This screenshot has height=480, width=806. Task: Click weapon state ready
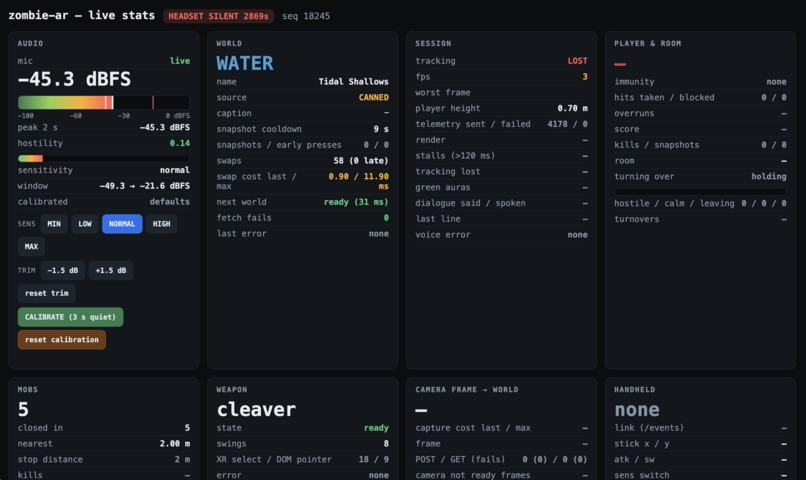[376, 428]
